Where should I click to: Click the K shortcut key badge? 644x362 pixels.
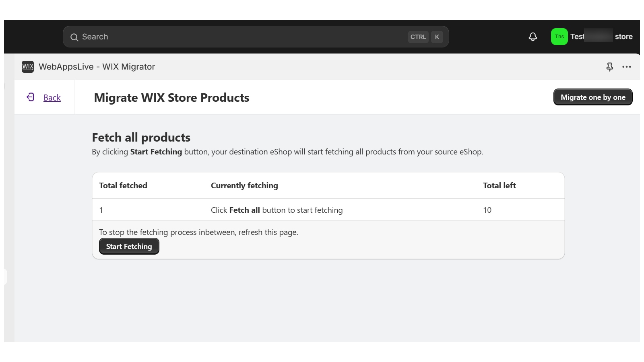[x=437, y=37]
